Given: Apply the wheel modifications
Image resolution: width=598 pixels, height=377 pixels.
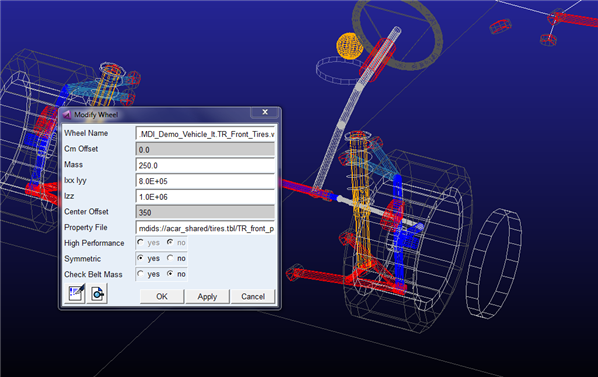Looking at the screenshot, I should (207, 296).
